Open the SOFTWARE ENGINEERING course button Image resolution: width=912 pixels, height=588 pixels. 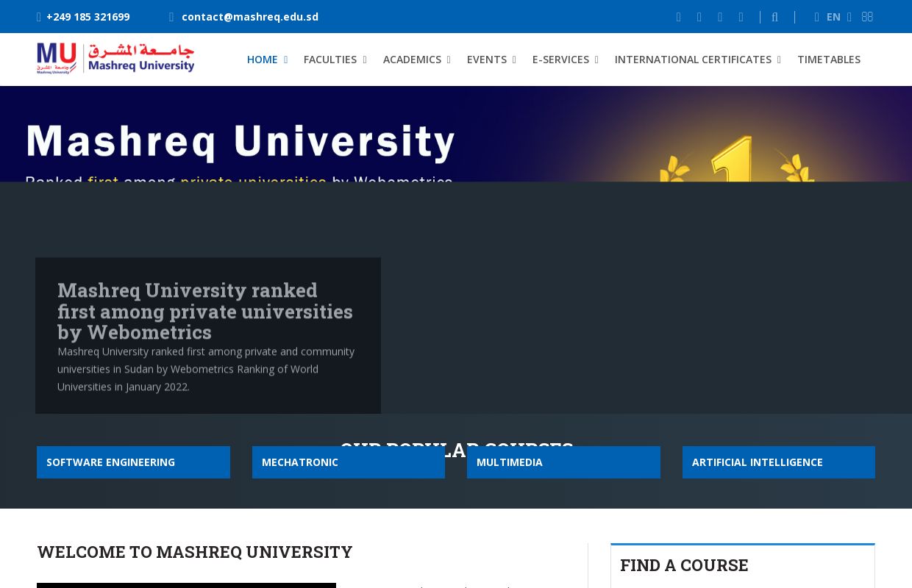pos(133,462)
